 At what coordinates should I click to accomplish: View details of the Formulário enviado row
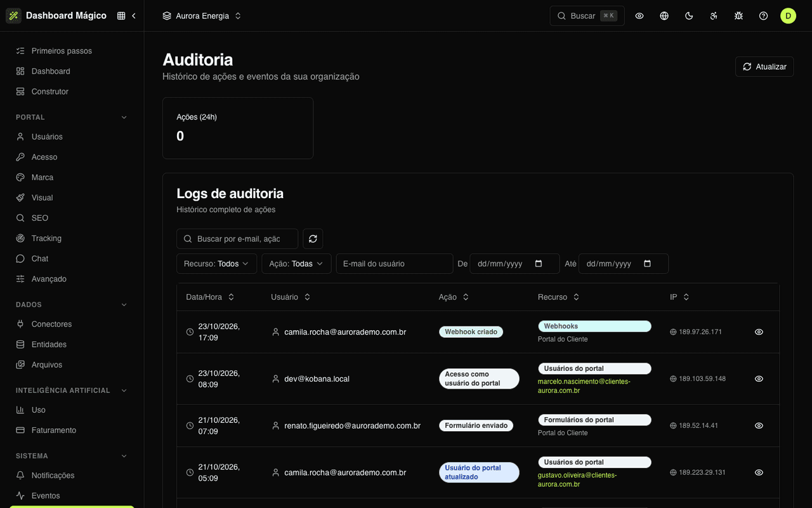click(x=759, y=425)
